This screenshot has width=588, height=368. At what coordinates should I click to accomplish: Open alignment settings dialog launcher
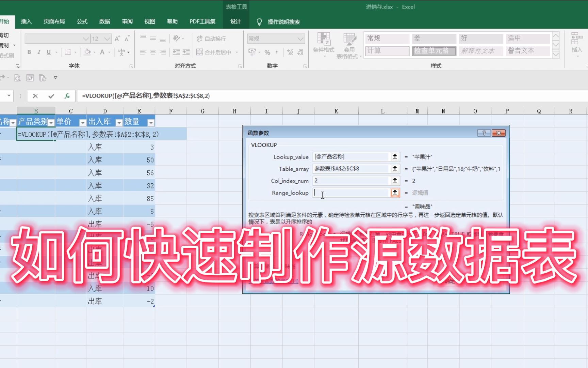coord(240,66)
